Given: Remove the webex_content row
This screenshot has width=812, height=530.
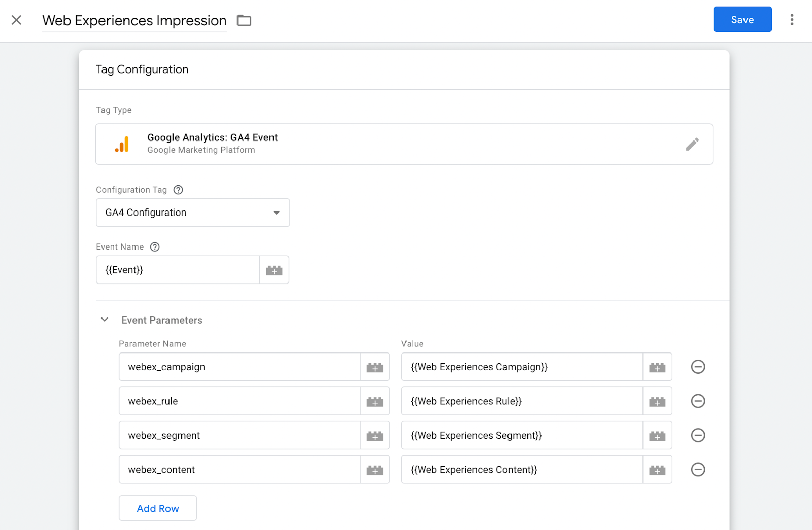Looking at the screenshot, I should tap(698, 470).
